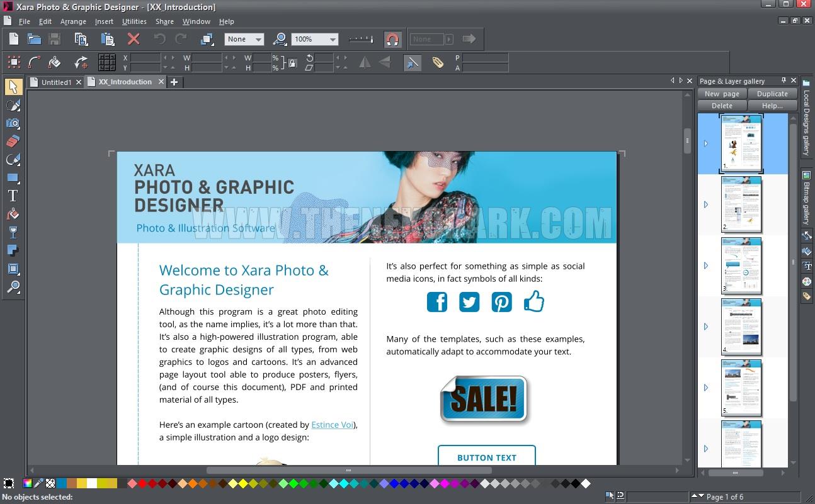Select the Freehand and Brush tool
The height and width of the screenshot is (504, 815).
[13, 105]
